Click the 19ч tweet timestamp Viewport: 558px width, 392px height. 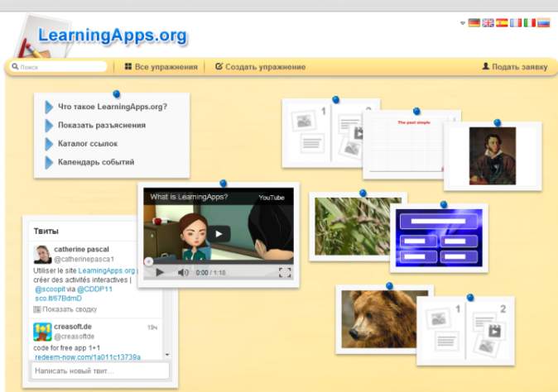(x=152, y=327)
